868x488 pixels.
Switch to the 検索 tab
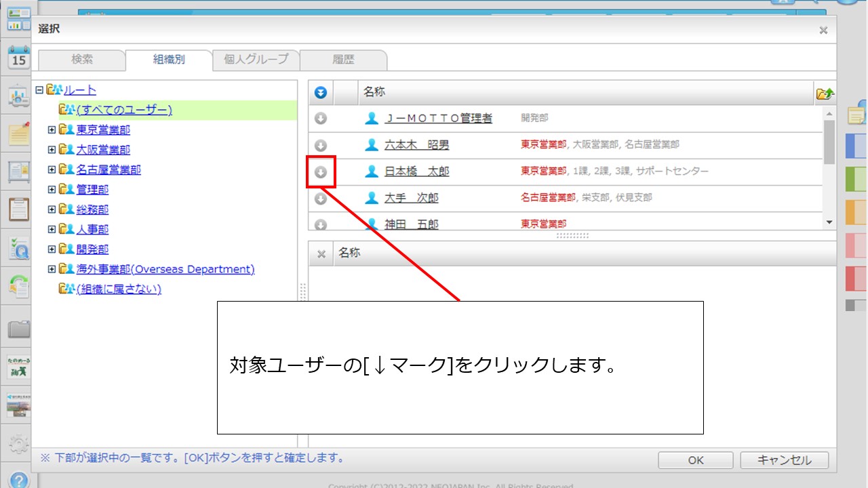[x=82, y=60]
